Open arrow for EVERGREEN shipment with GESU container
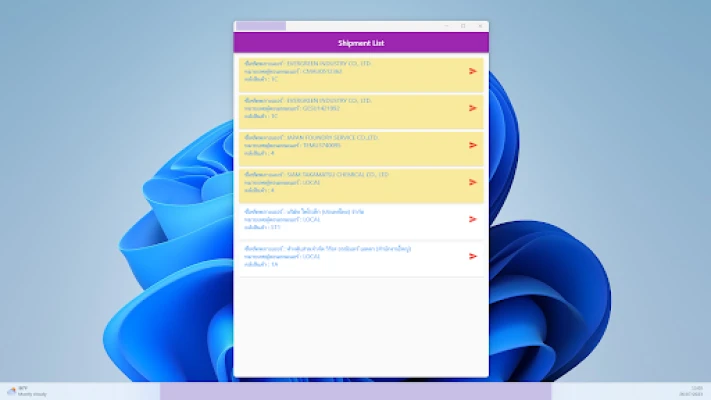The height and width of the screenshot is (400, 711). 472,108
